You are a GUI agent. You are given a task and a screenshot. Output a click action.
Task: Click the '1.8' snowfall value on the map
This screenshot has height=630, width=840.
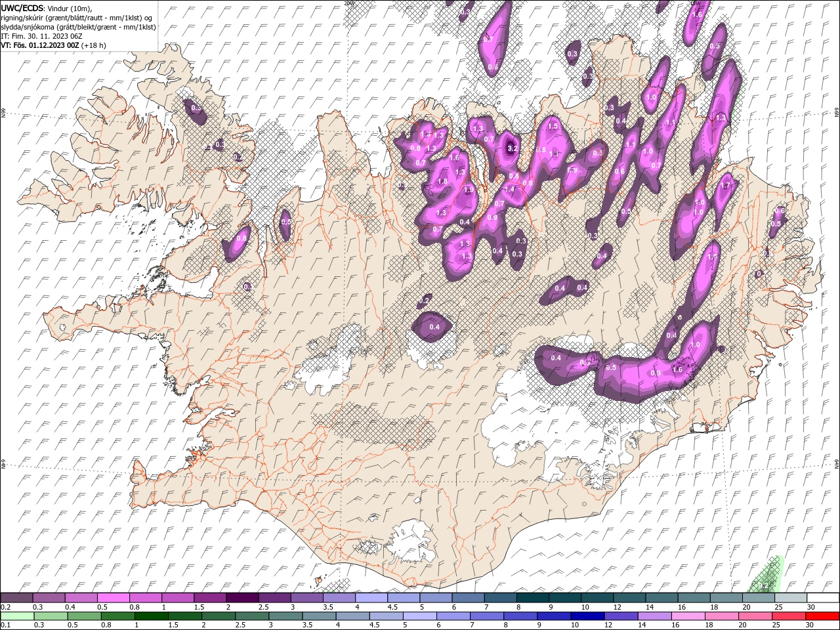[x=442, y=181]
